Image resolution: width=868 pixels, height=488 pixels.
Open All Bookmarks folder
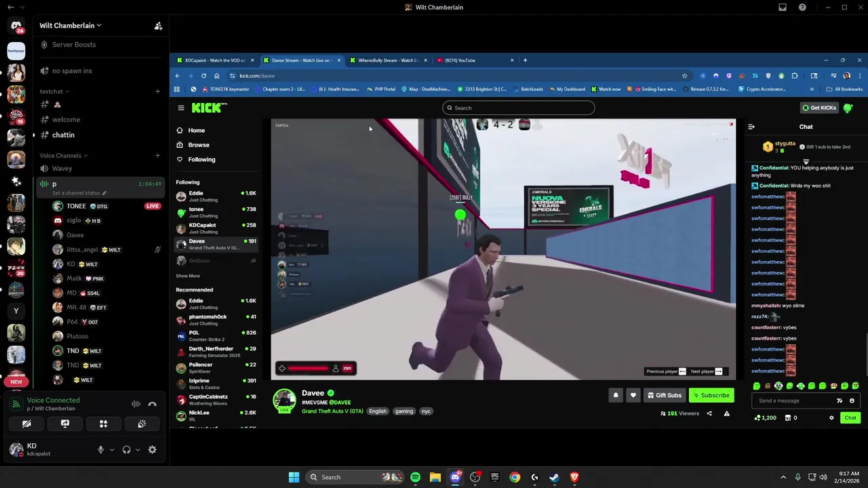pyautogui.click(x=844, y=89)
